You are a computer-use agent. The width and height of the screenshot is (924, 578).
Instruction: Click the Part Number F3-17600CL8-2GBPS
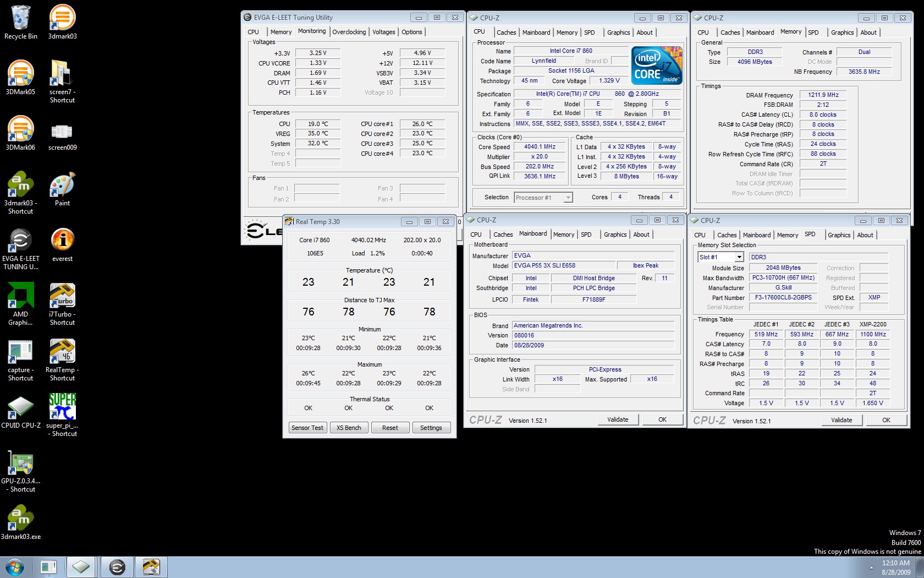tap(783, 297)
